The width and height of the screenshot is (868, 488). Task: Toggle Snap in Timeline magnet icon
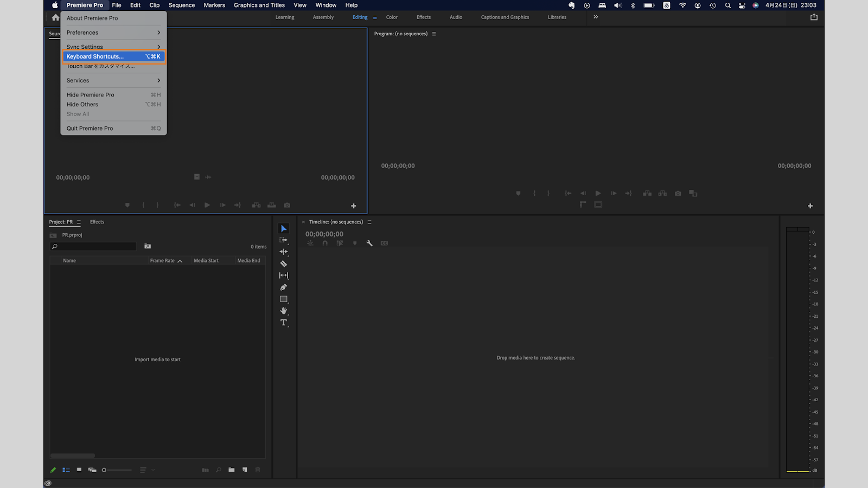[x=325, y=243]
